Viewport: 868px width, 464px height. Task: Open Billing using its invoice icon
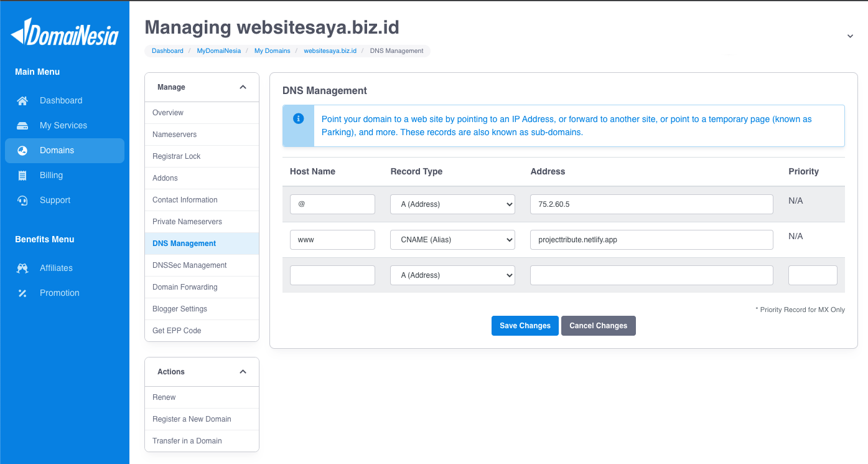[22, 175]
